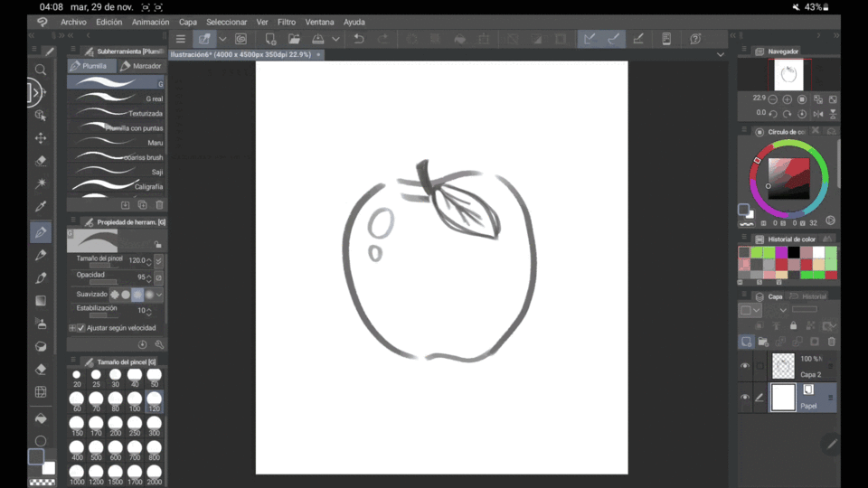Select the Zoom magnifier tool

41,70
